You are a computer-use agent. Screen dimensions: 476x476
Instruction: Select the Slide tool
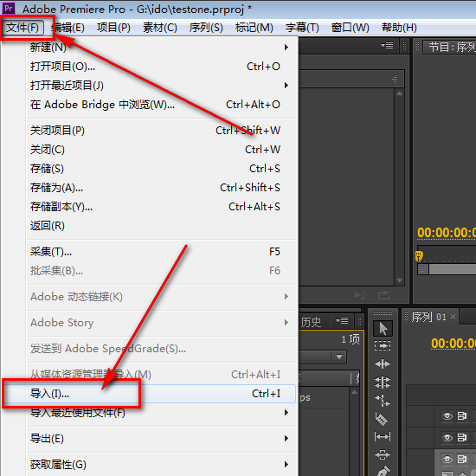[383, 454]
